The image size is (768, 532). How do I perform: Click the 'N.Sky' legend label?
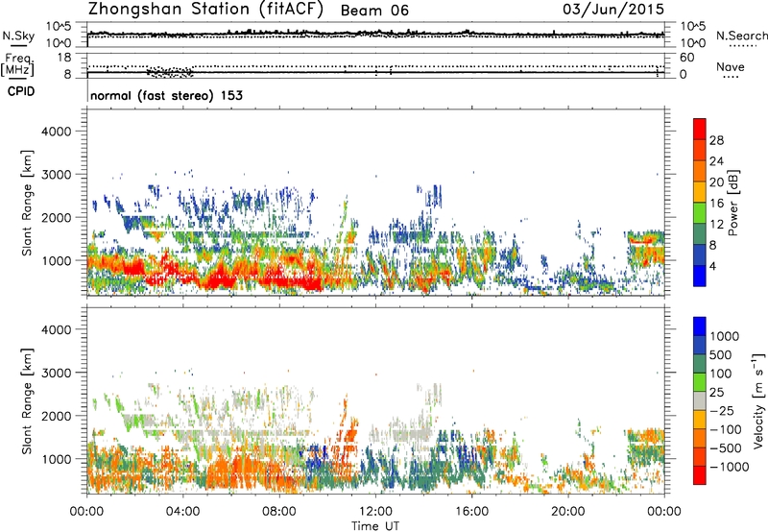click(18, 36)
